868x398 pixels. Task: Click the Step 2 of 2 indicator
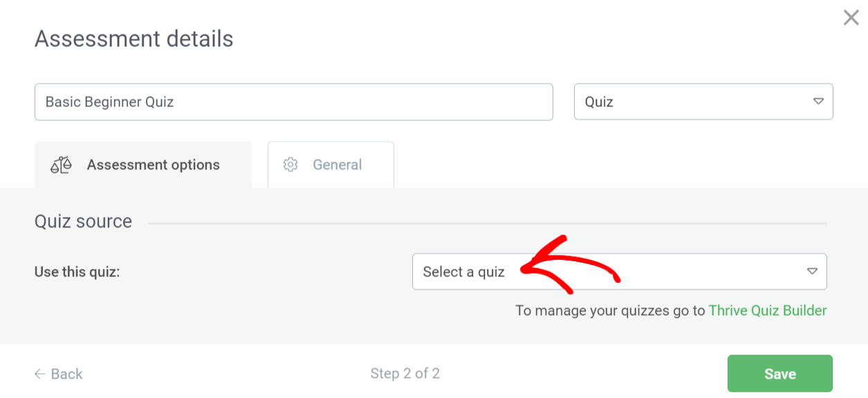(x=405, y=374)
